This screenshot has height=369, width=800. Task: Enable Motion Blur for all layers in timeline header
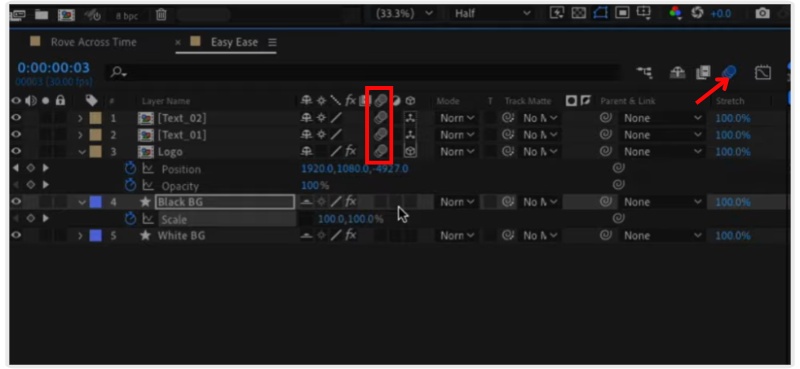[x=730, y=73]
